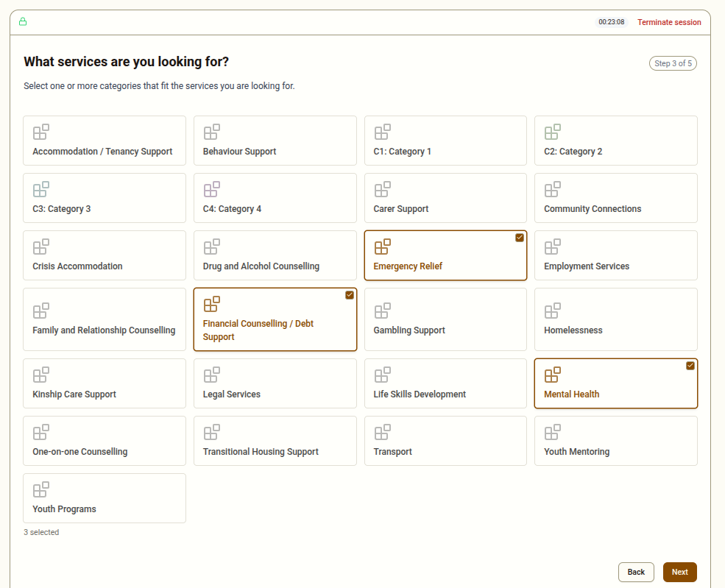The width and height of the screenshot is (725, 588).
Task: Select the Homelessness category
Action: coord(615,319)
